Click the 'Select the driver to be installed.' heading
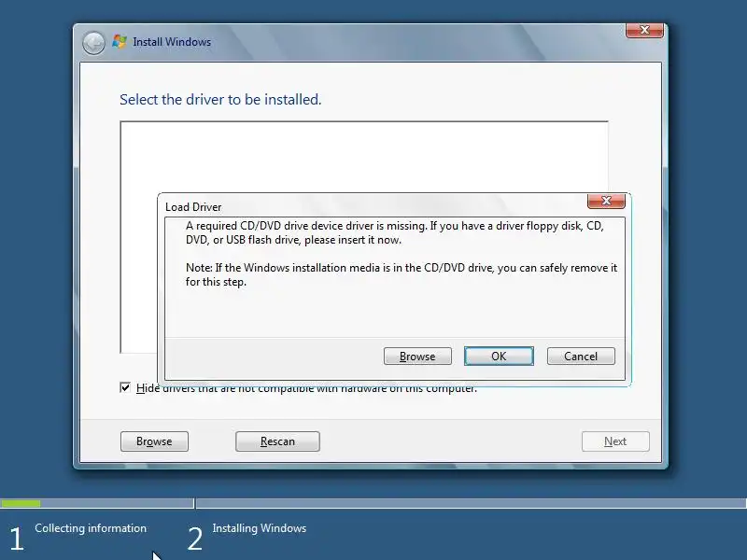This screenshot has width=747, height=560. click(x=220, y=100)
